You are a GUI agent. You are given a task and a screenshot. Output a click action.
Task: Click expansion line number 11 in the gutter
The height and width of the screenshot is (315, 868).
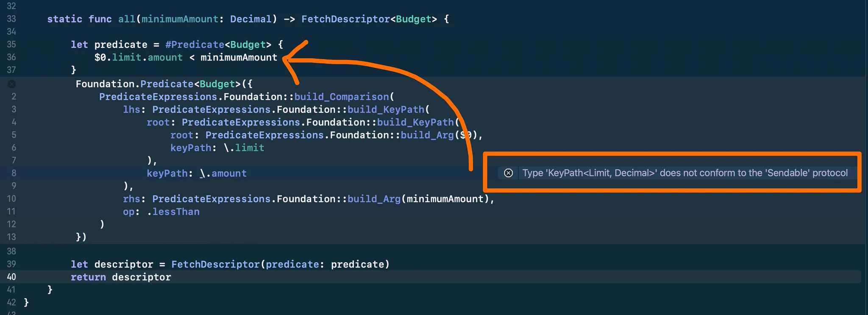(11, 211)
